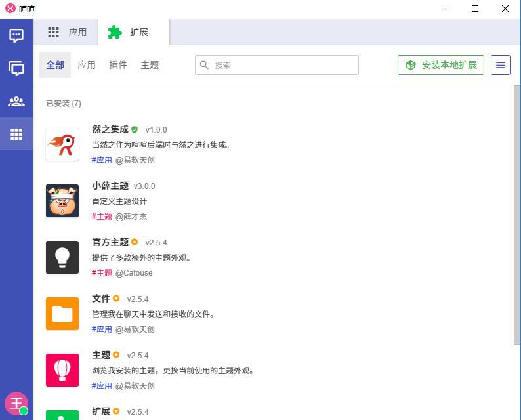Click the 然之集成 extension red bird icon
521x420 pixels.
click(62, 144)
